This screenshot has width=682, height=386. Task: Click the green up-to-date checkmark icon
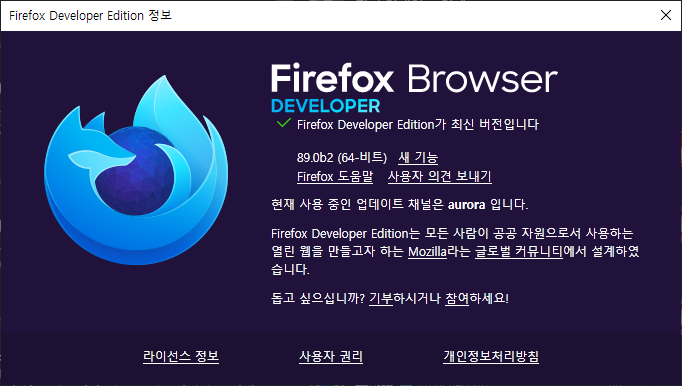click(284, 123)
